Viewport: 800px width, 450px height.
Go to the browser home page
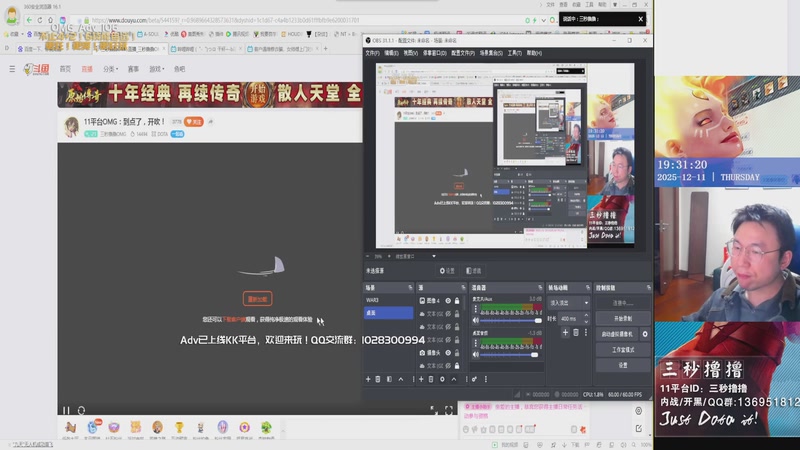[51, 20]
